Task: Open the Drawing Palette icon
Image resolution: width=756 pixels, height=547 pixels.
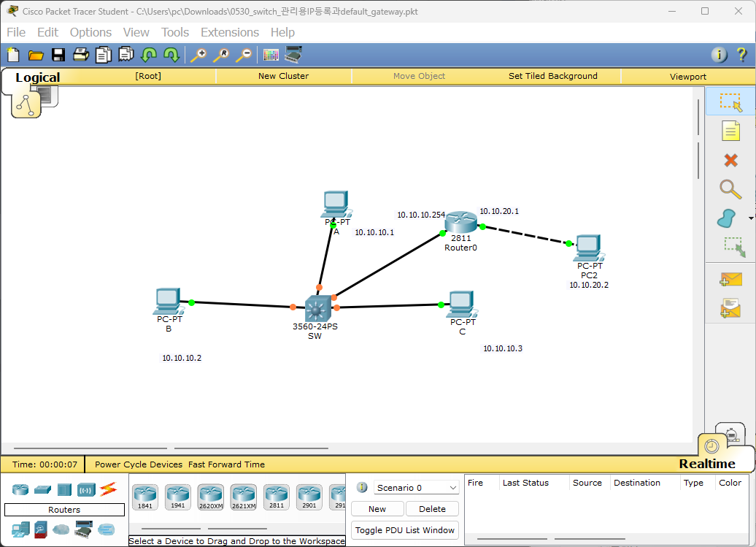Action: pyautogui.click(x=271, y=55)
